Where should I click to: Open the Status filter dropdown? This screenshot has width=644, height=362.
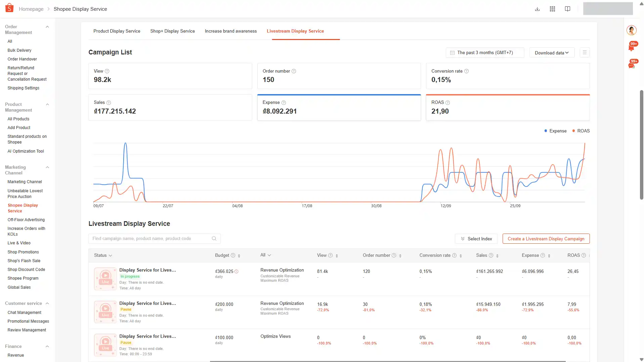[103, 255]
